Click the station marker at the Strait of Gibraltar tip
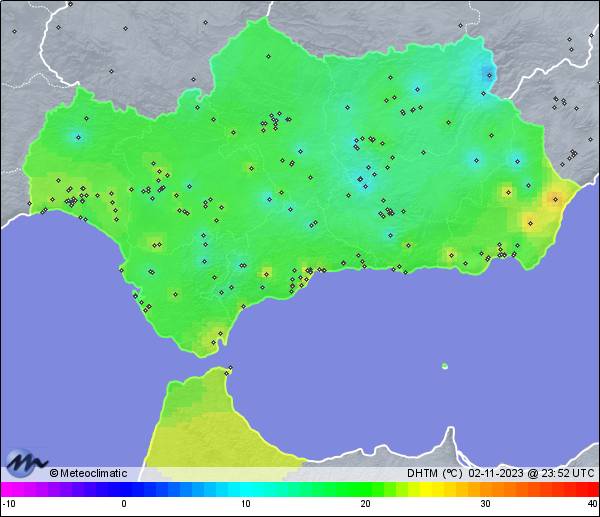This screenshot has width=600, height=517. click(229, 372)
